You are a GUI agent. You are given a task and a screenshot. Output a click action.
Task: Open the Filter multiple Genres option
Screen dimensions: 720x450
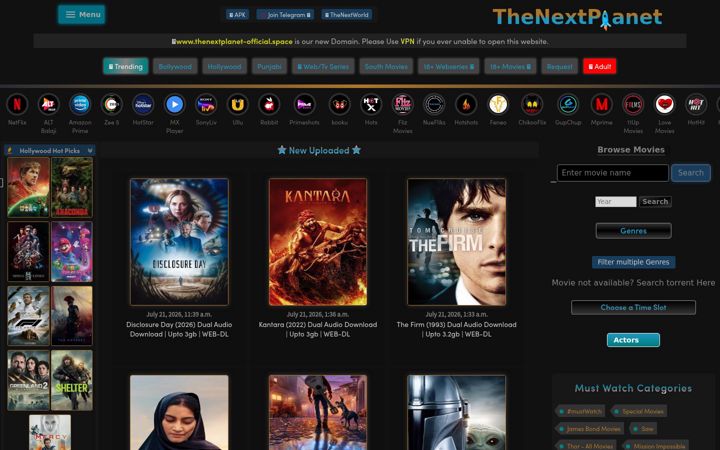click(x=633, y=262)
